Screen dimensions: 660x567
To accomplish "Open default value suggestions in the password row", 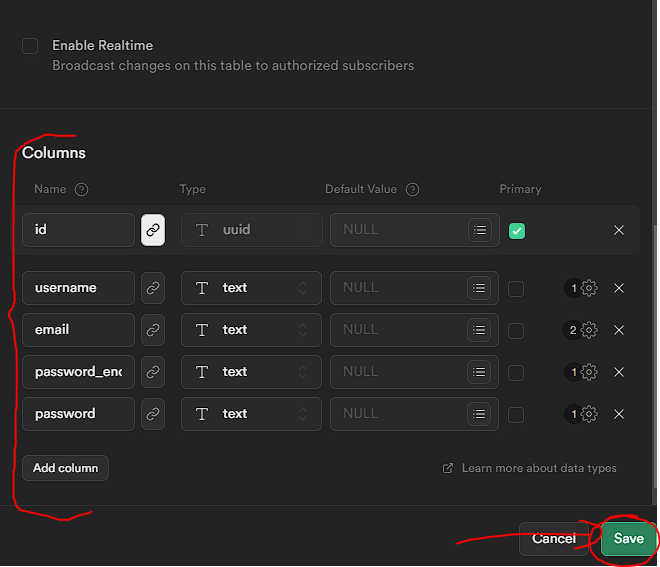I will tap(479, 414).
